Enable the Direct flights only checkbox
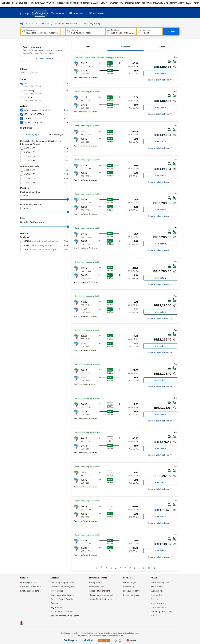Image resolution: width=200 pixels, height=644 pixels. tap(81, 24)
